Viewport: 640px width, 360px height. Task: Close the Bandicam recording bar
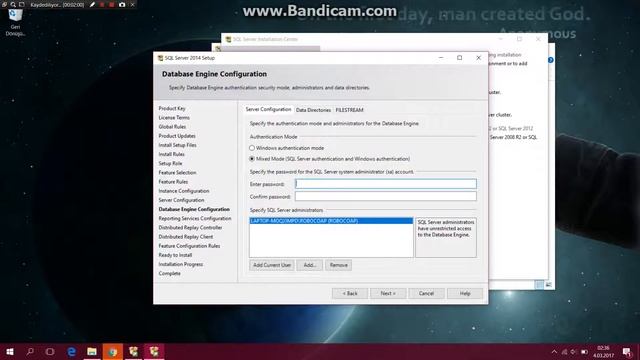tap(132, 4)
